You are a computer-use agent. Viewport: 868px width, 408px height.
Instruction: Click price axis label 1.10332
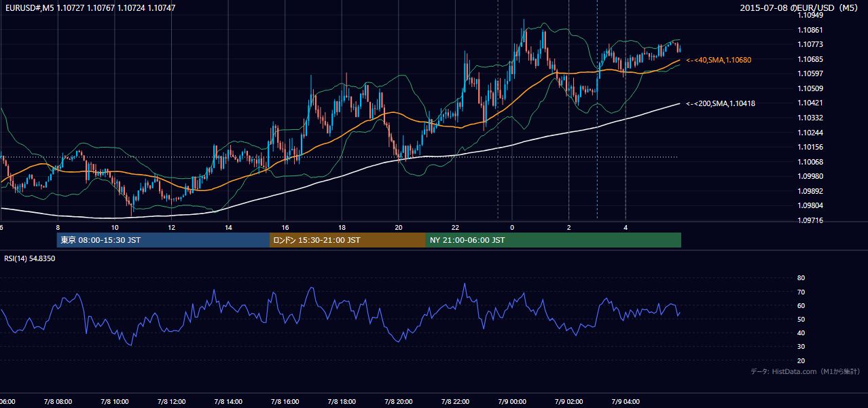pyautogui.click(x=810, y=118)
